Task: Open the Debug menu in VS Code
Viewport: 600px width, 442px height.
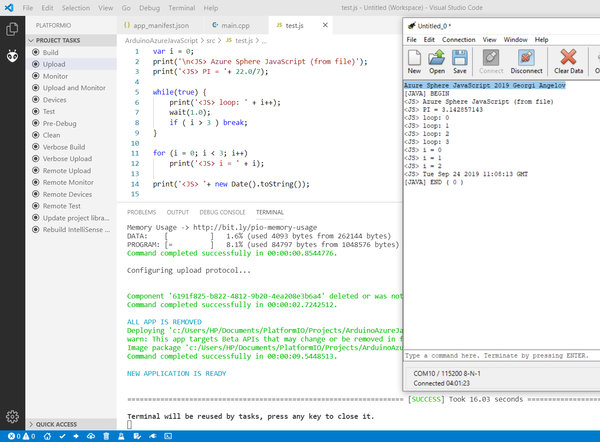Action: [149, 8]
